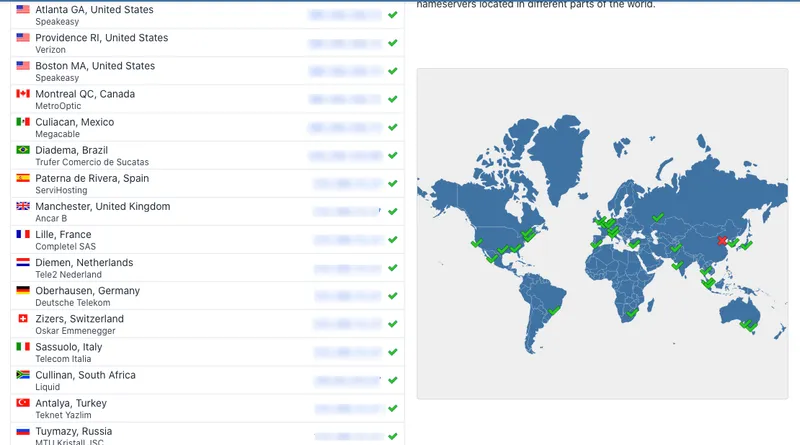Click the United Kingdom flag beside Manchester
This screenshot has height=445, width=800.
click(23, 206)
